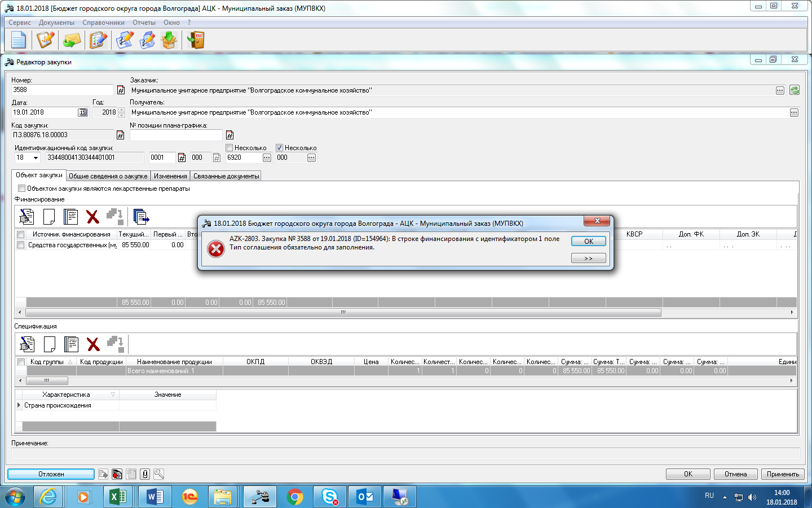Click the blank new-row icon in Финансирование toolbar
Screen dimensions: 812x508
49,217
